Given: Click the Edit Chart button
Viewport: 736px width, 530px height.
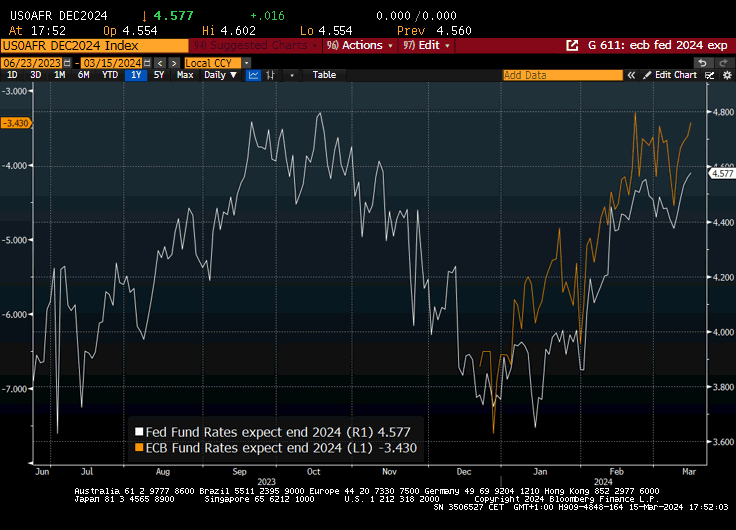Looking at the screenshot, I should click(670, 75).
